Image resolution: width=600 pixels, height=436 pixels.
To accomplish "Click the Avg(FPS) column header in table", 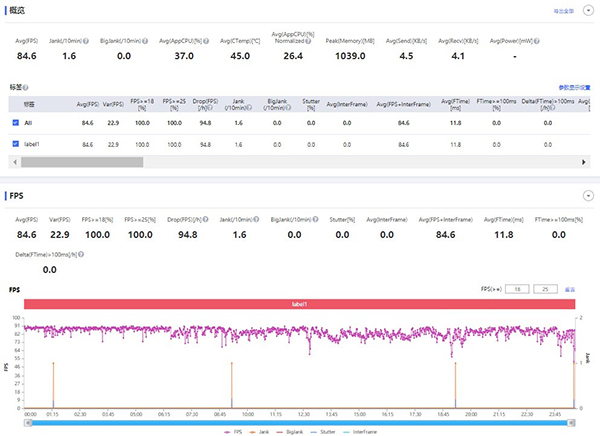I will (86, 103).
